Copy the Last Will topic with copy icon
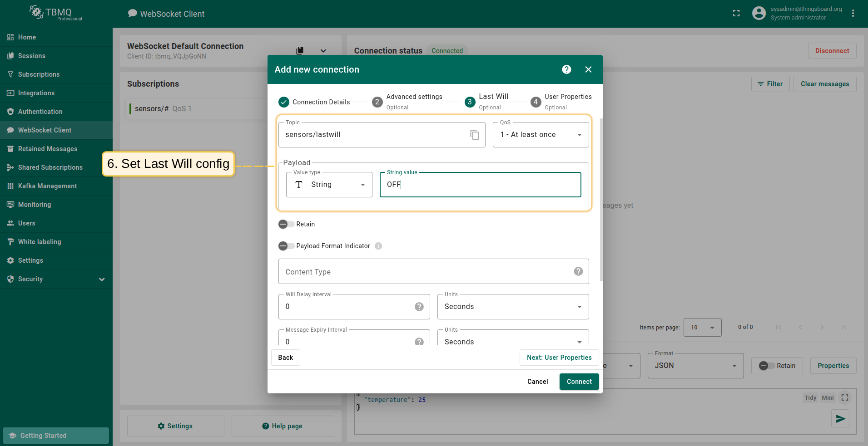 point(474,135)
